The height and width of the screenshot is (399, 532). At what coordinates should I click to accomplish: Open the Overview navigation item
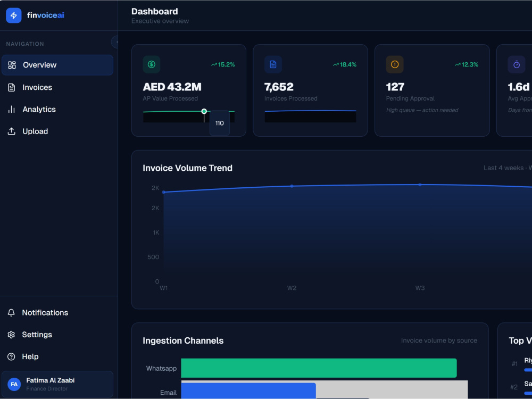57,65
